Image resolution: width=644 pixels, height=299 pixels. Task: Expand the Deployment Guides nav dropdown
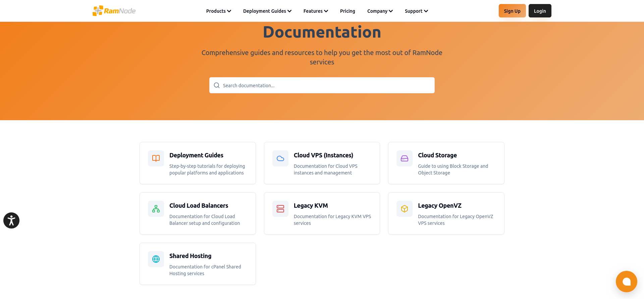(x=267, y=11)
